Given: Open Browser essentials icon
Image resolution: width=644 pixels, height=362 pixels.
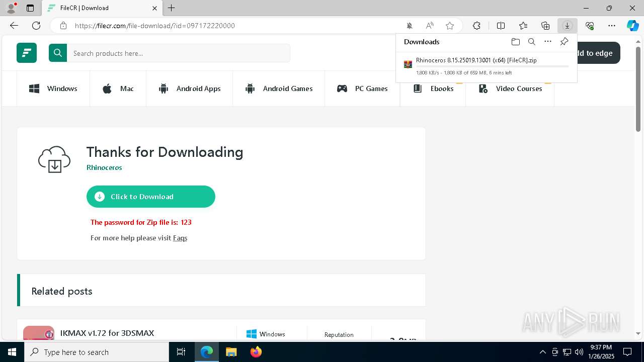Looking at the screenshot, I should 590,26.
